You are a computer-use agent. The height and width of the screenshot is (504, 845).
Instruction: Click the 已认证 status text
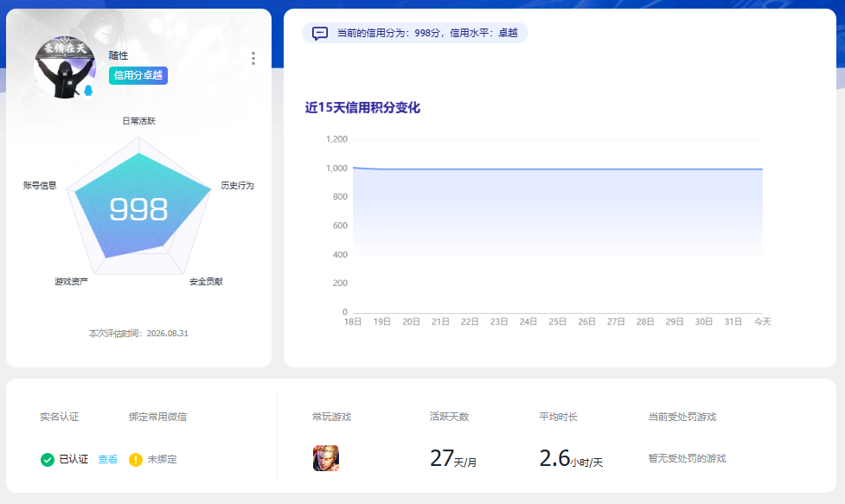74,459
